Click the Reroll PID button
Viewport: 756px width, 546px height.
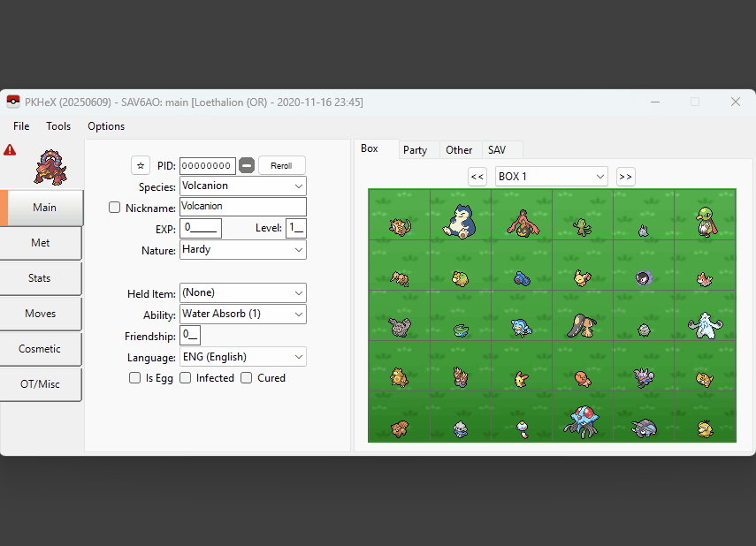(281, 166)
